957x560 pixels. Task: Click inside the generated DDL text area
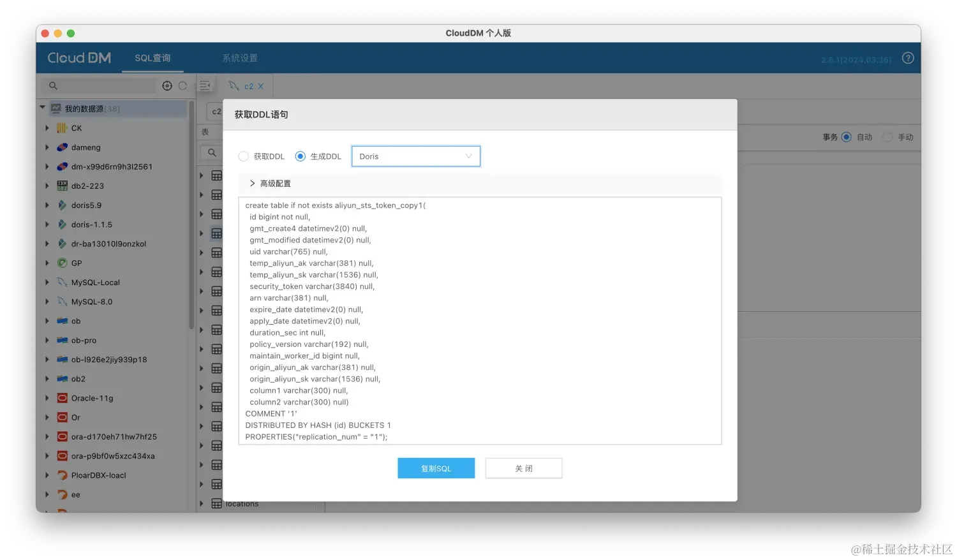point(480,321)
